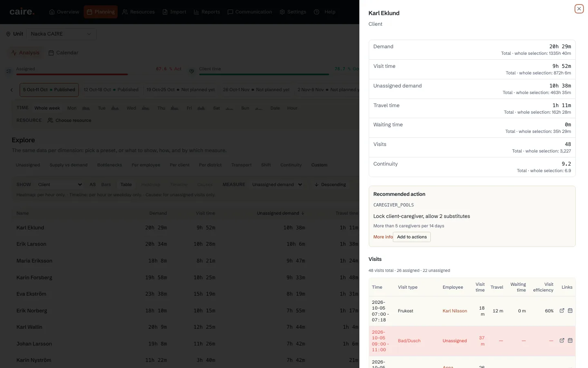588x368 pixels.
Task: Open the Resources nav item
Action: pos(138,12)
